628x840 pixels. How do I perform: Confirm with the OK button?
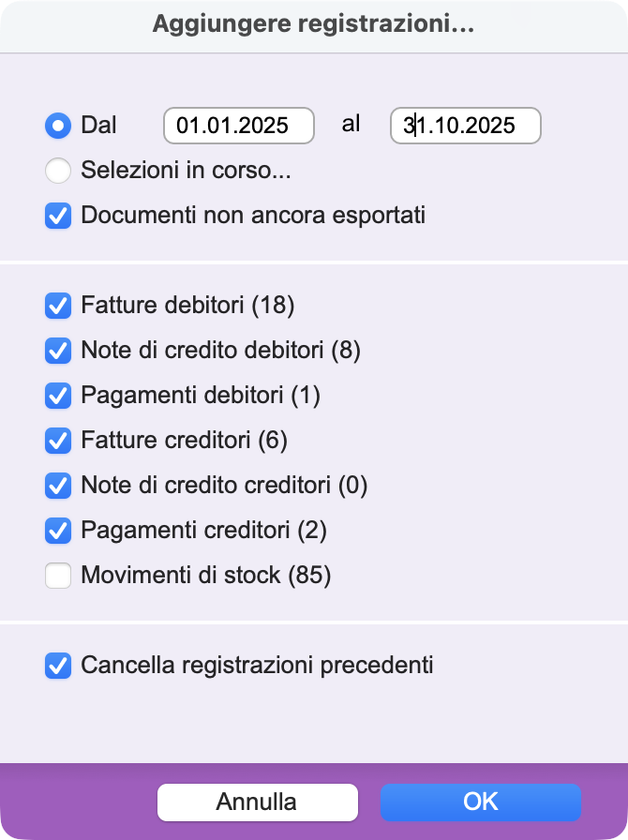click(480, 802)
